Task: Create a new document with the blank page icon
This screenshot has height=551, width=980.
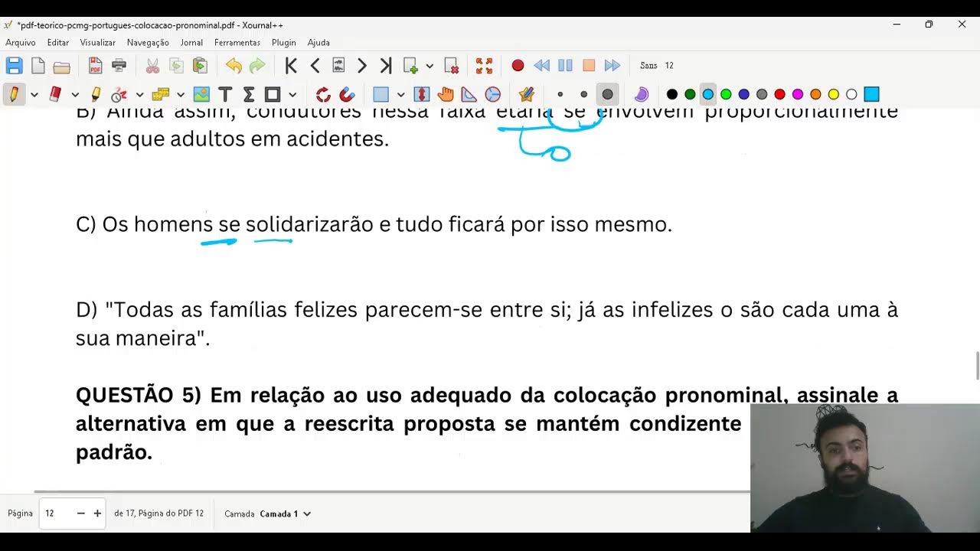Action: click(38, 66)
